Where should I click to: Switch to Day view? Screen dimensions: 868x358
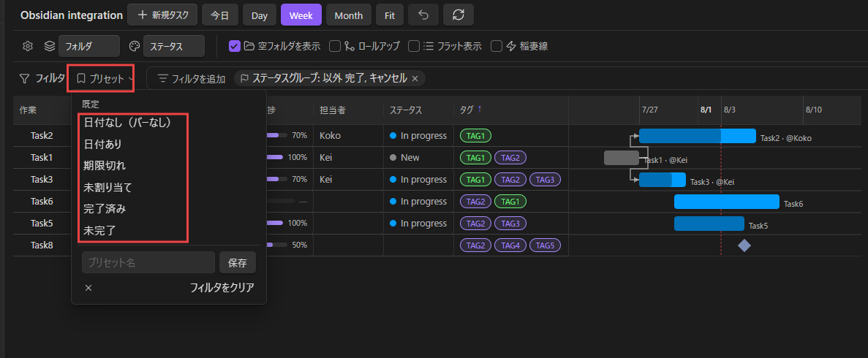[x=259, y=15]
